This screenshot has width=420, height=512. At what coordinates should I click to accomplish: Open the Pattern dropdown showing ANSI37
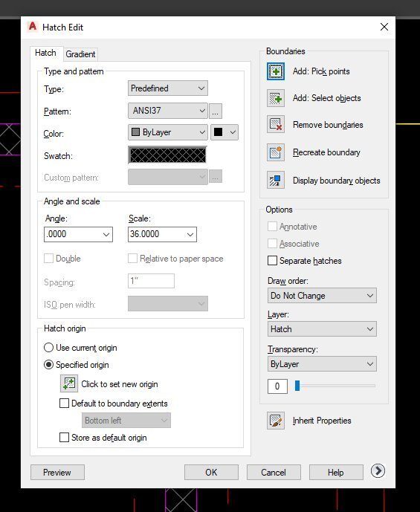168,111
